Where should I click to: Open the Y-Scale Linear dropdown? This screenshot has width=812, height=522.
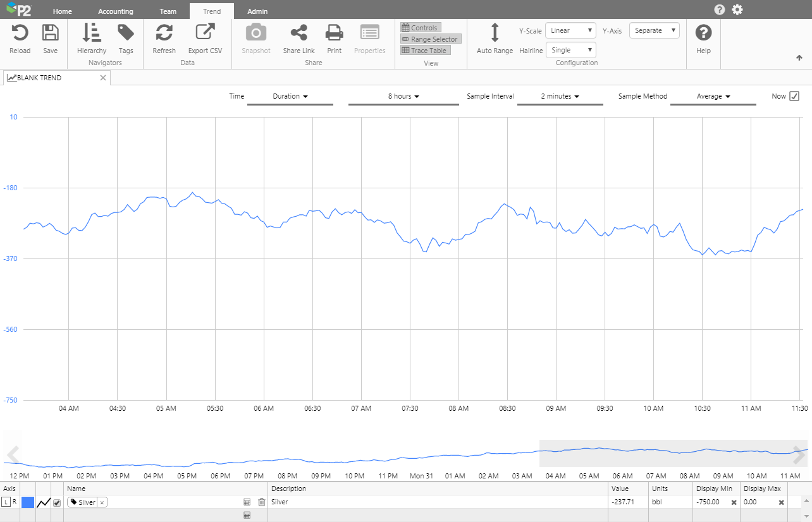(x=570, y=30)
